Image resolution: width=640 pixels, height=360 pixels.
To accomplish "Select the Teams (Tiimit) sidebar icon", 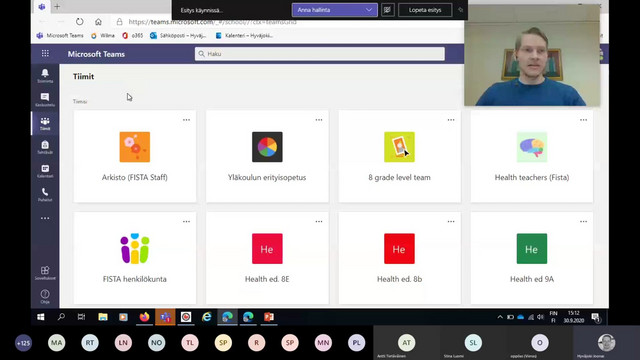I will 45,123.
